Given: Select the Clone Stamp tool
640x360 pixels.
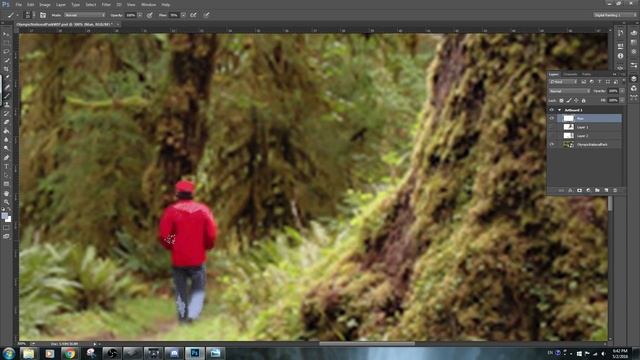Looking at the screenshot, I should (x=6, y=104).
